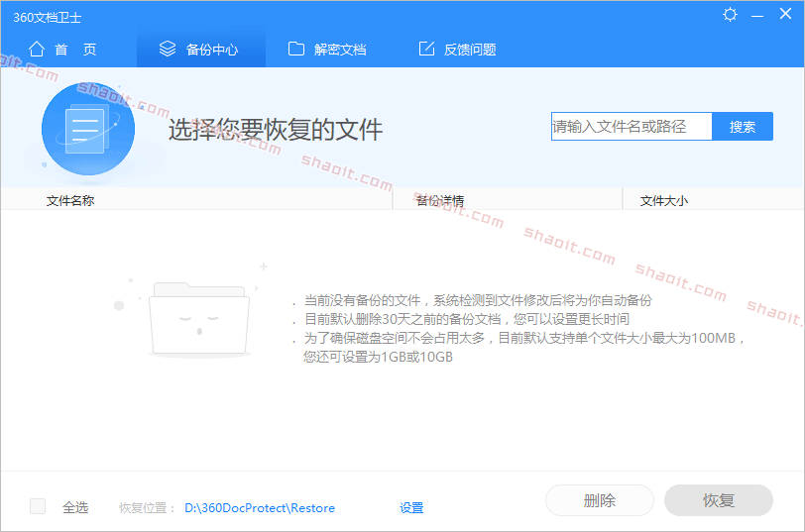Click the 搜索 search button
This screenshot has height=532, width=805.
click(743, 126)
